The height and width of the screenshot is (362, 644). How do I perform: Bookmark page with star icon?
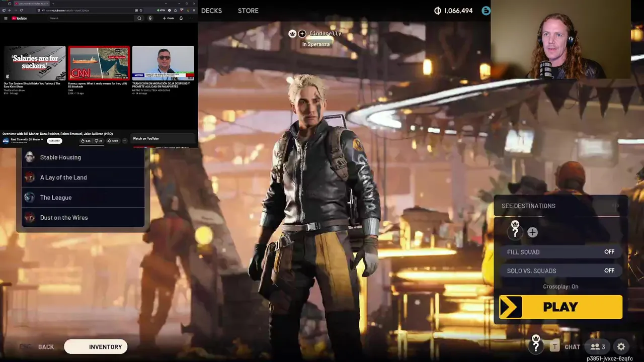(x=141, y=11)
